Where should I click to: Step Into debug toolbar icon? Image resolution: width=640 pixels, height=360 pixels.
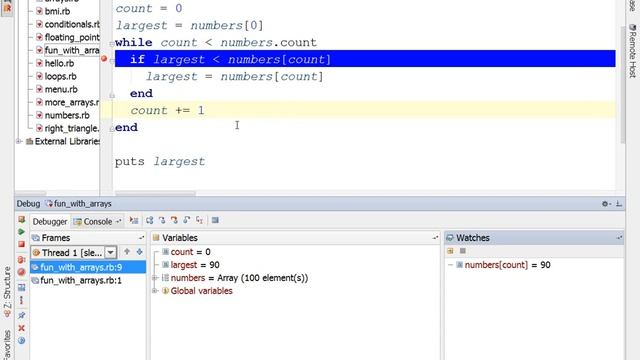point(162,220)
